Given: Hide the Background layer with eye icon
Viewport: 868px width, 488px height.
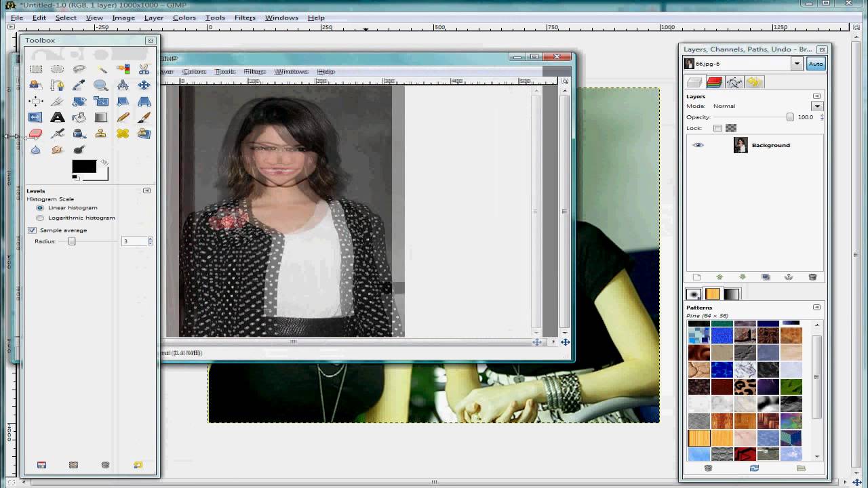Looking at the screenshot, I should click(x=698, y=145).
